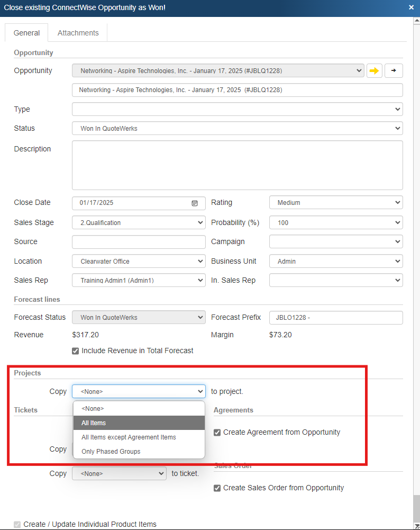Screen dimensions: 420x530
Task: Click the yellow arrow icon beside Opportunity
Action: pyautogui.click(x=375, y=70)
